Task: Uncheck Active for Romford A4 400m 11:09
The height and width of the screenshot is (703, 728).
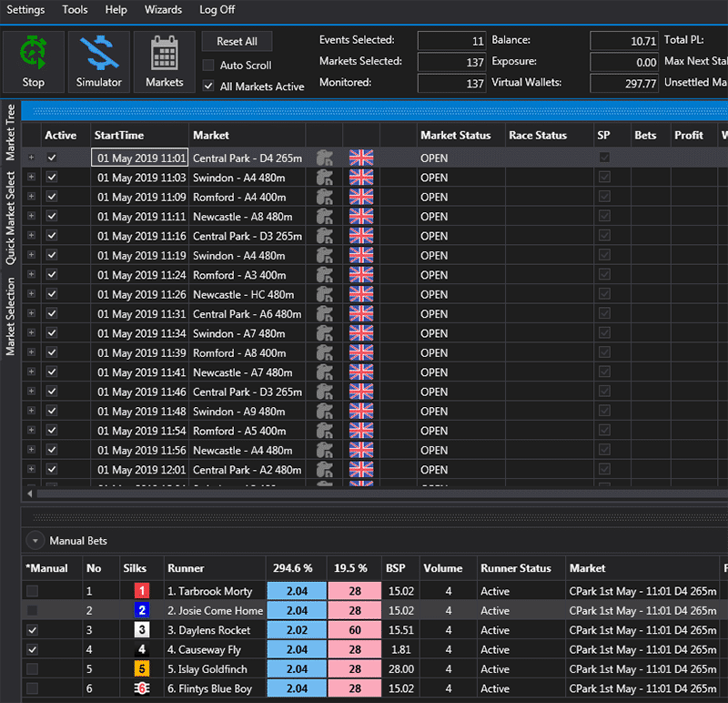Action: pyautogui.click(x=52, y=197)
